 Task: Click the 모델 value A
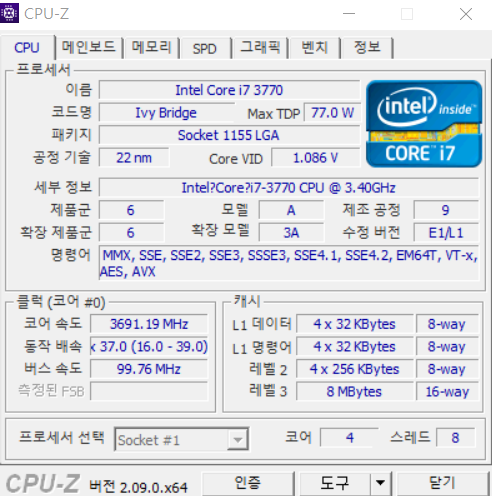[291, 210]
